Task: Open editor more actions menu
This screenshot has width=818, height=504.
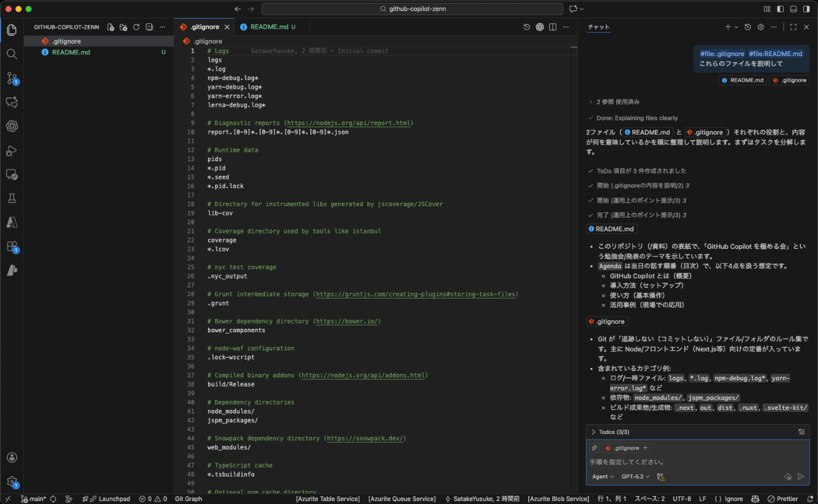Action: click(565, 27)
